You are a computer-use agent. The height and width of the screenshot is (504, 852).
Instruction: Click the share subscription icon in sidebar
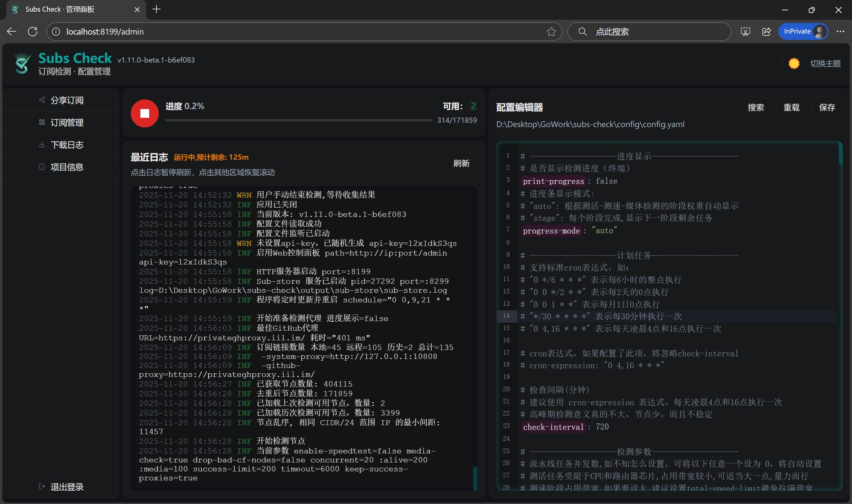[42, 100]
